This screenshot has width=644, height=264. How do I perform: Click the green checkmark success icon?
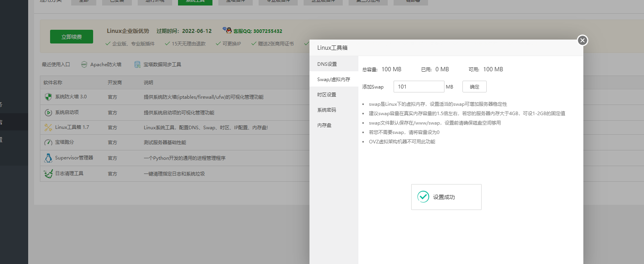(423, 197)
